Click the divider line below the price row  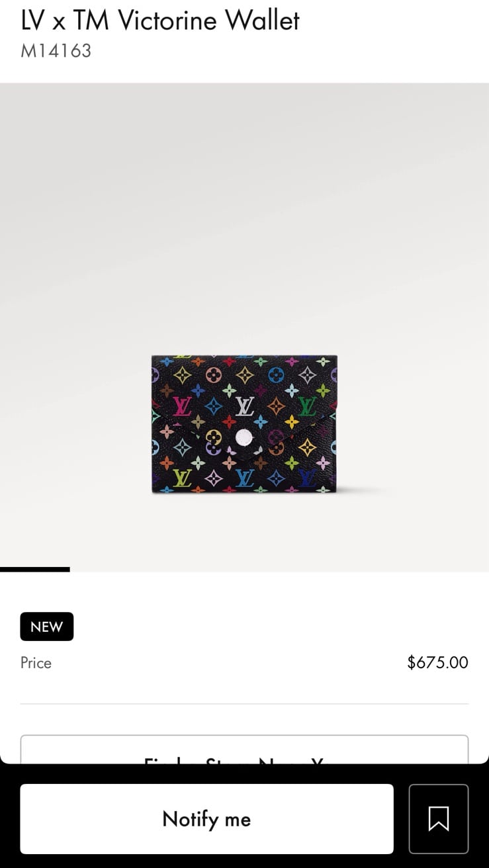click(244, 704)
